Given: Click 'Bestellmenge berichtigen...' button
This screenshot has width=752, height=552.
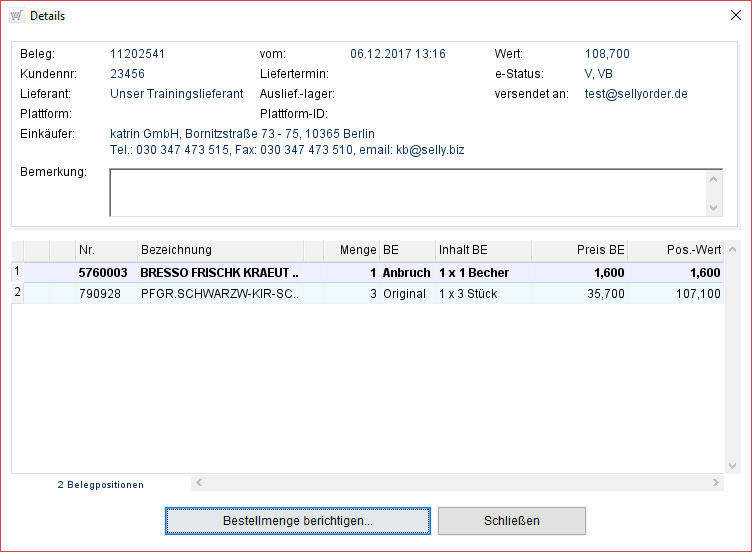Looking at the screenshot, I should pyautogui.click(x=298, y=521).
